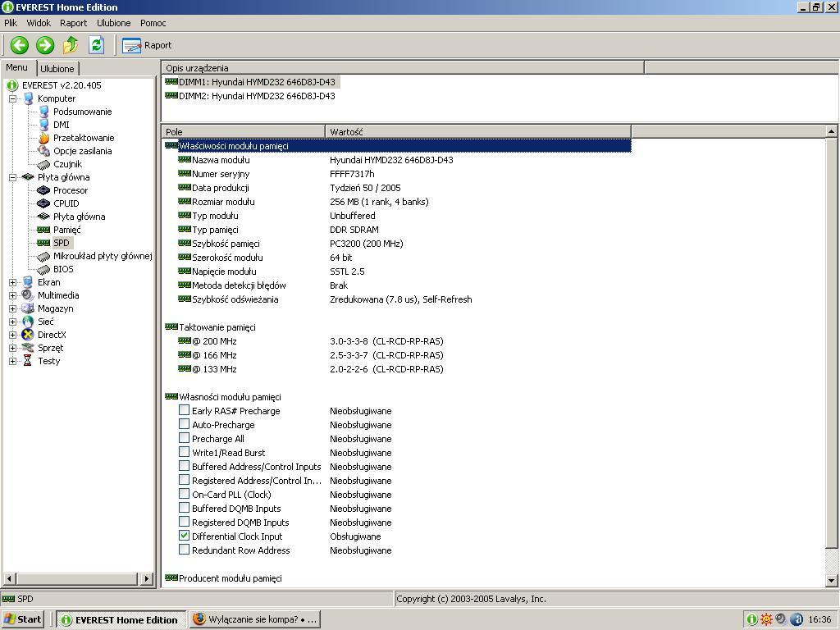Select DIMM2 Hyundai HYMD232 device row
This screenshot has height=630, width=840.
pyautogui.click(x=251, y=96)
